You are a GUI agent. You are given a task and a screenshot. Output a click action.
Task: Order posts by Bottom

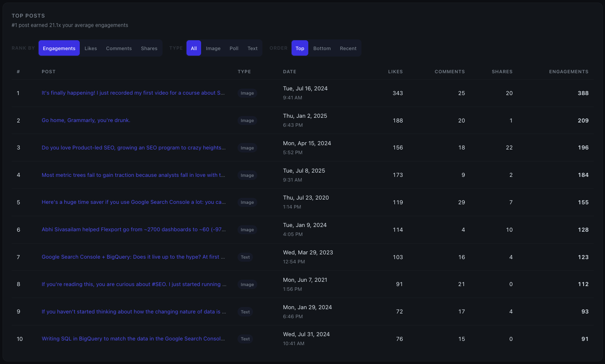[322, 48]
